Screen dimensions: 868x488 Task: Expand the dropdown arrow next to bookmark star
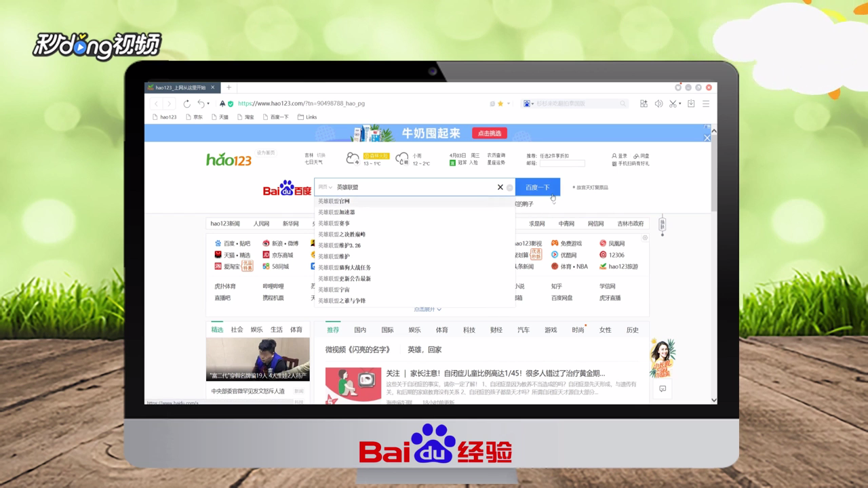(508, 104)
